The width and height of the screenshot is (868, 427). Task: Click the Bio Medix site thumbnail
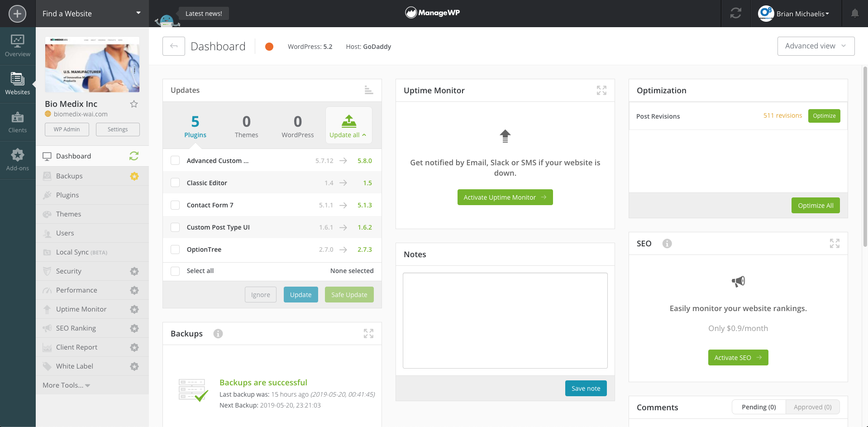[92, 64]
